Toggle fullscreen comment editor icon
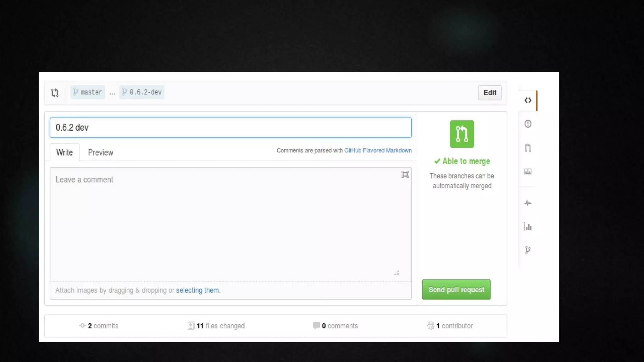Viewport: 644px width, 362px height. (x=405, y=174)
